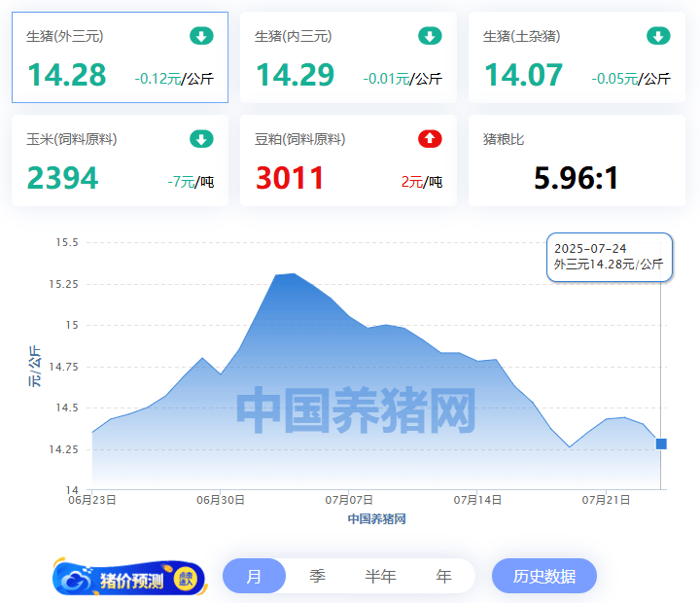Click the 中国养猪网 caption below chart
This screenshot has height=603, width=700.
pos(377,519)
